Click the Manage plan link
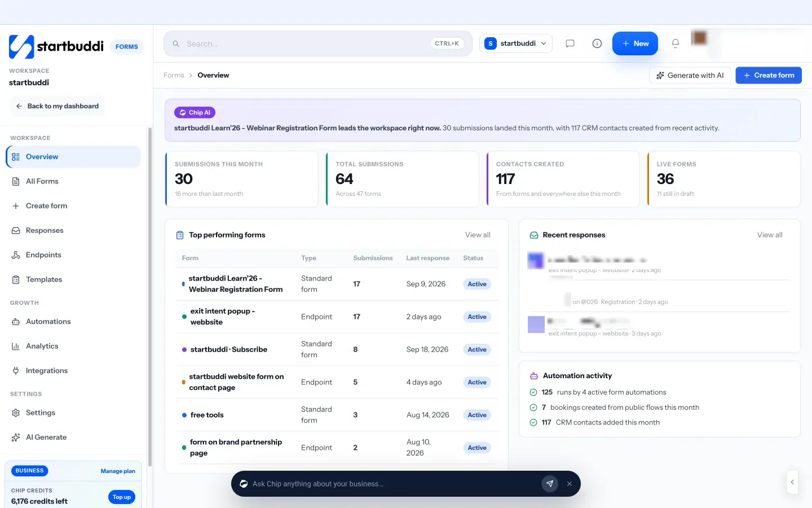The height and width of the screenshot is (508, 812). tap(118, 471)
